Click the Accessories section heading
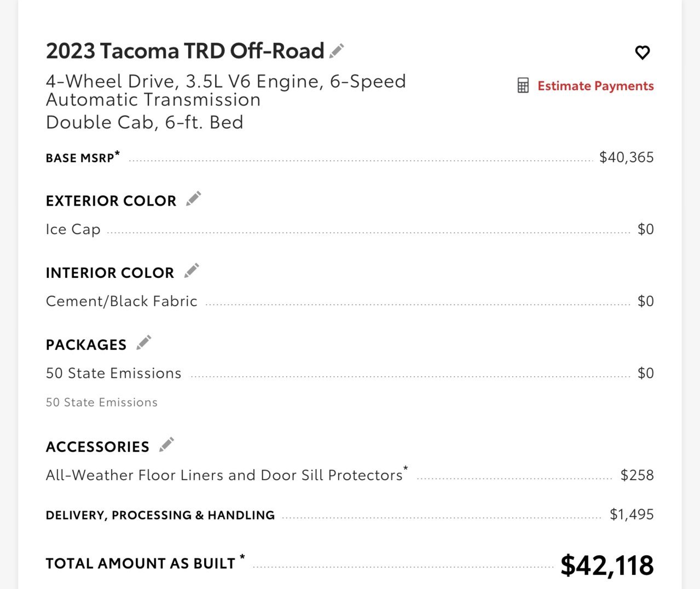Image resolution: width=700 pixels, height=589 pixels. (x=97, y=447)
